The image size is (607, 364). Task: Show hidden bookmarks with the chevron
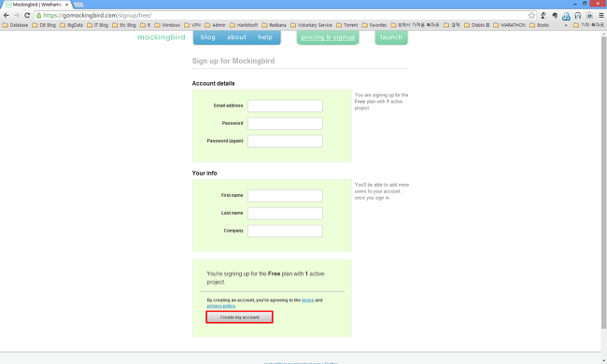point(566,25)
